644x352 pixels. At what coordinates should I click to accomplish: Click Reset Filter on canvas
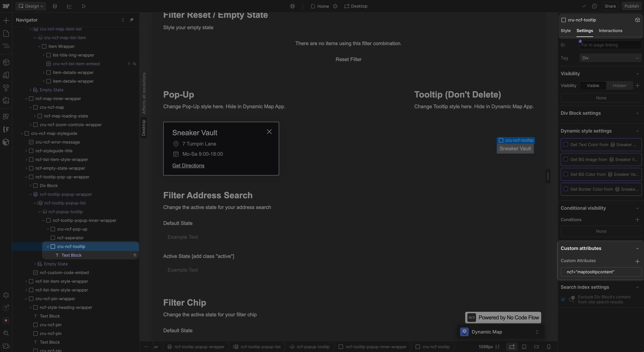[x=348, y=59]
